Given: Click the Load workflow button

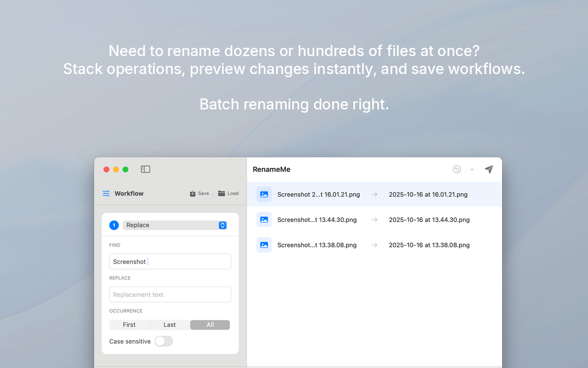Looking at the screenshot, I should [x=228, y=193].
